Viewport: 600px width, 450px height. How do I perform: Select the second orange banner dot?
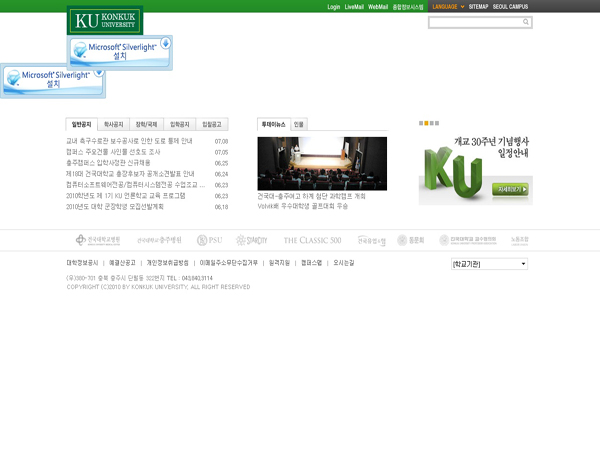pyautogui.click(x=426, y=123)
